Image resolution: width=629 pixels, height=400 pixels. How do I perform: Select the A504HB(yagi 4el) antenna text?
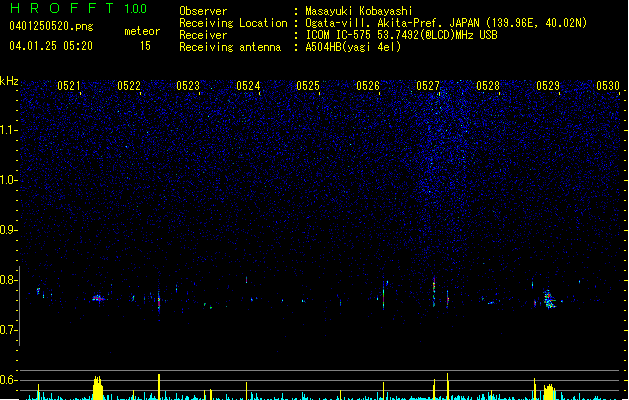pyautogui.click(x=353, y=47)
